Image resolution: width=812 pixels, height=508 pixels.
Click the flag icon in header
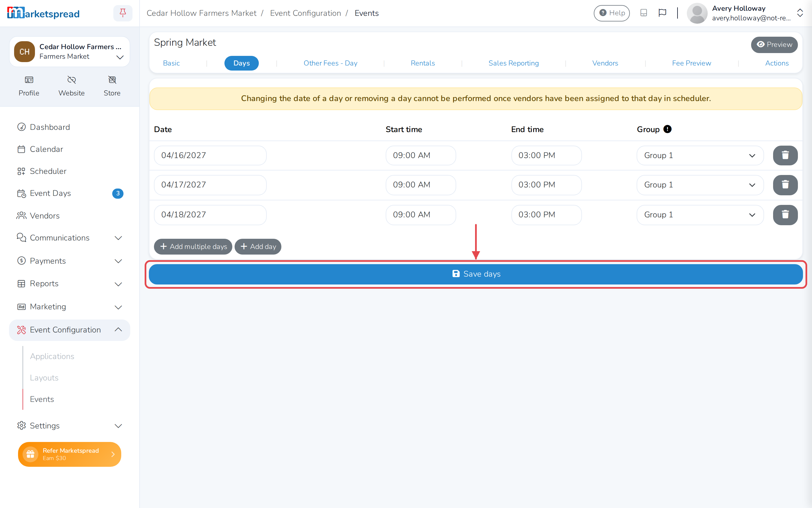click(662, 13)
